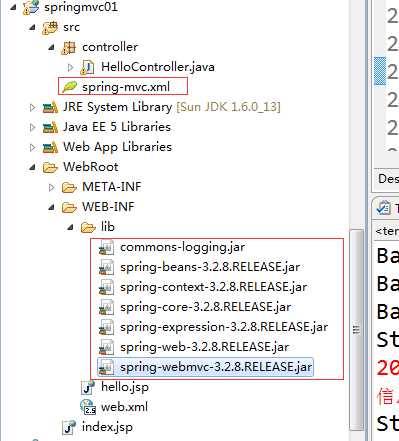Click the spring-expression jar icon
The width and height of the screenshot is (399, 441).
point(107,328)
